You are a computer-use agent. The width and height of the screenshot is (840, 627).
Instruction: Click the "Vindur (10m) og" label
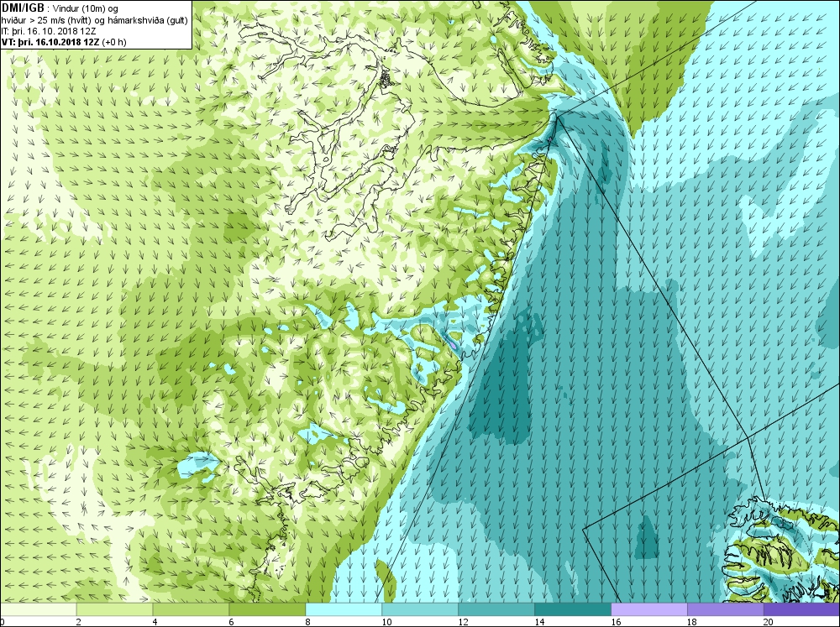pos(86,9)
